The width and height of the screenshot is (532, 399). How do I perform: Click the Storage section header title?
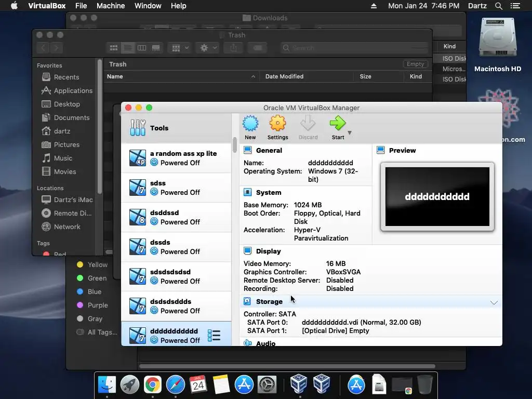coord(269,302)
